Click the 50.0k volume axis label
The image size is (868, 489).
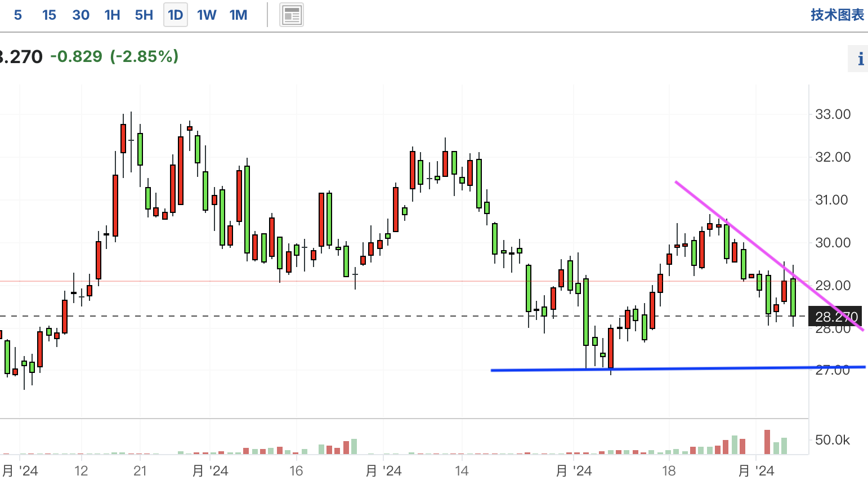click(833, 440)
